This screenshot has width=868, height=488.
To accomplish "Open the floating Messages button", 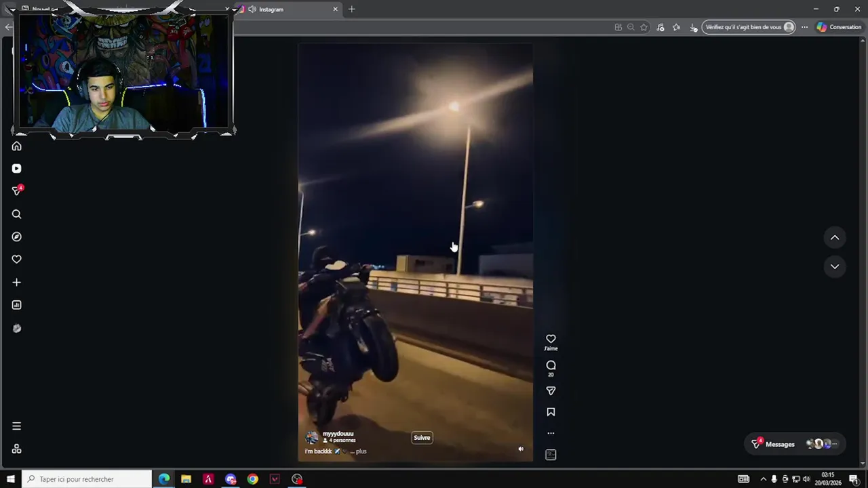I will click(794, 445).
